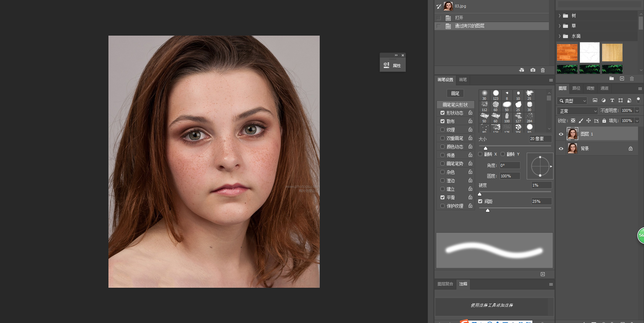Click the type layer filter T icon
Viewport: 644px width, 323px height.
tap(612, 100)
